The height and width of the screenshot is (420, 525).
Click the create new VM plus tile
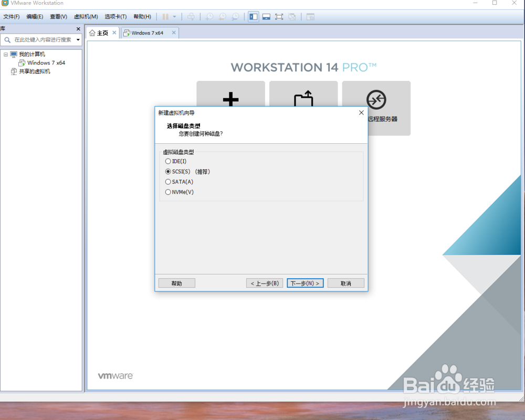pos(230,94)
